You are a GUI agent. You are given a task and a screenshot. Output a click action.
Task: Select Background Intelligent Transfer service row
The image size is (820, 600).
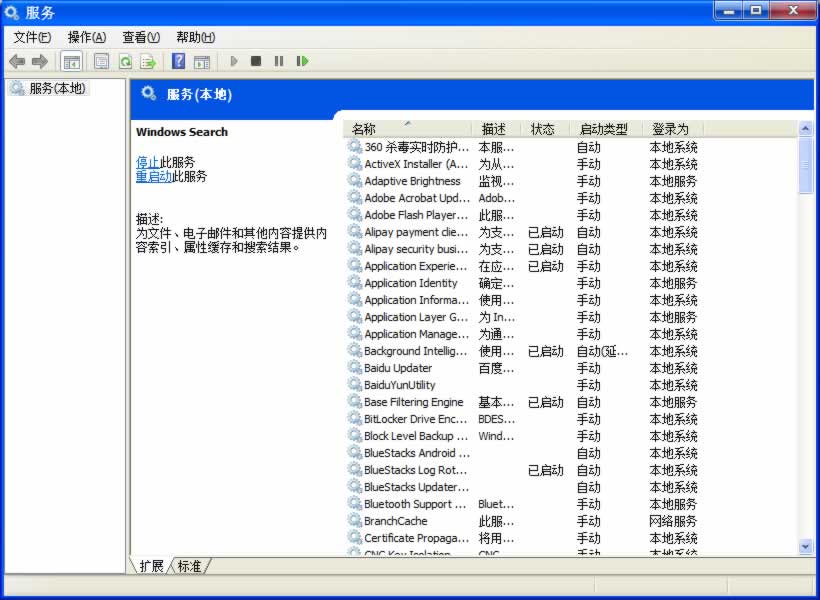click(x=523, y=351)
